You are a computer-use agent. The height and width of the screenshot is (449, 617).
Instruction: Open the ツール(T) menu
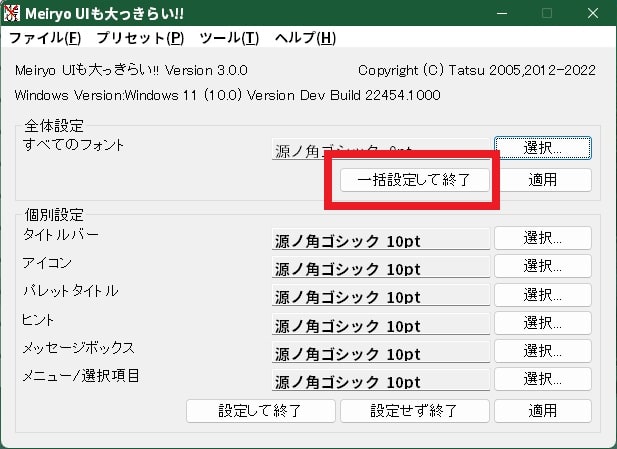pos(229,38)
